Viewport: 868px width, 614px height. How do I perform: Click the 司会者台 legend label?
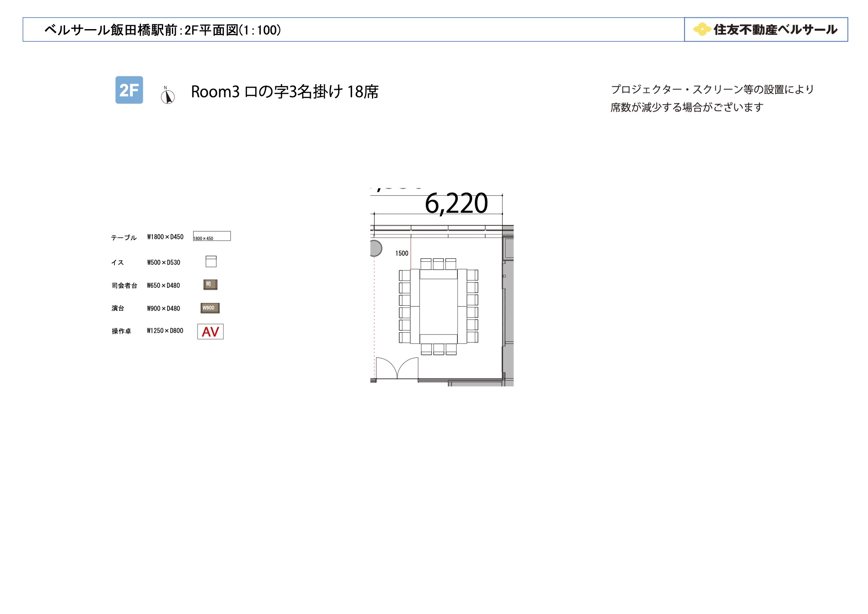pyautogui.click(x=125, y=285)
